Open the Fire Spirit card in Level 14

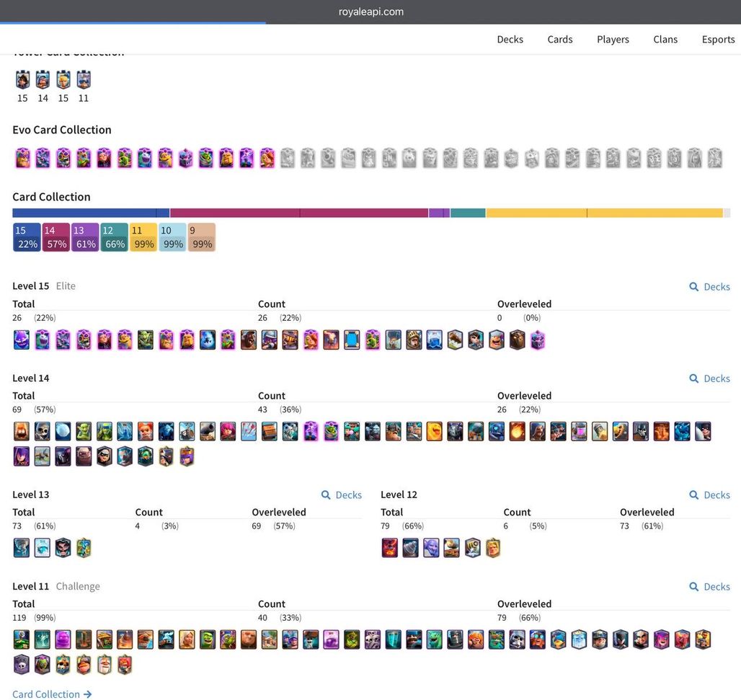(x=22, y=431)
